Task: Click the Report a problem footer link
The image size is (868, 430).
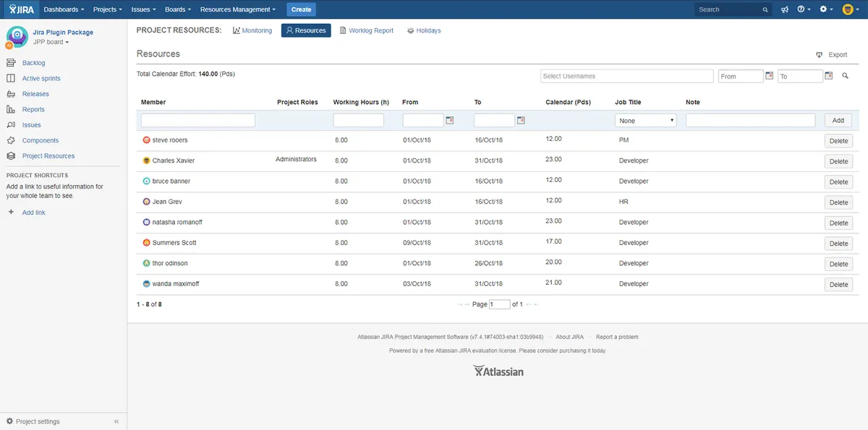Action: (617, 337)
